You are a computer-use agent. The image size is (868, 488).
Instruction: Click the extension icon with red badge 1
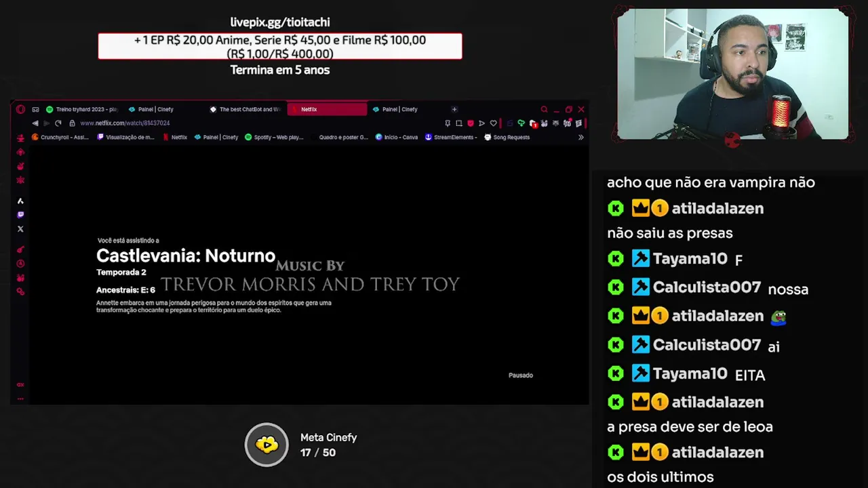click(x=533, y=123)
